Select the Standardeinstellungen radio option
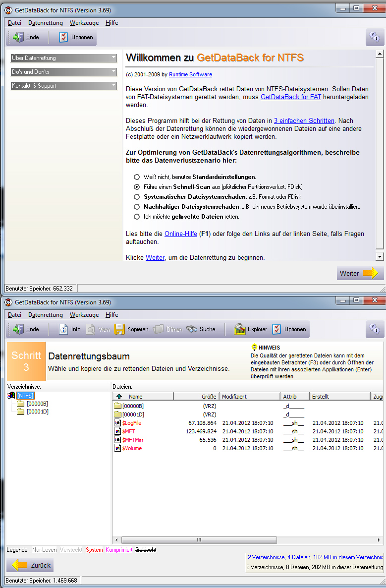Image resolution: width=386 pixels, height=588 pixels. click(137, 177)
